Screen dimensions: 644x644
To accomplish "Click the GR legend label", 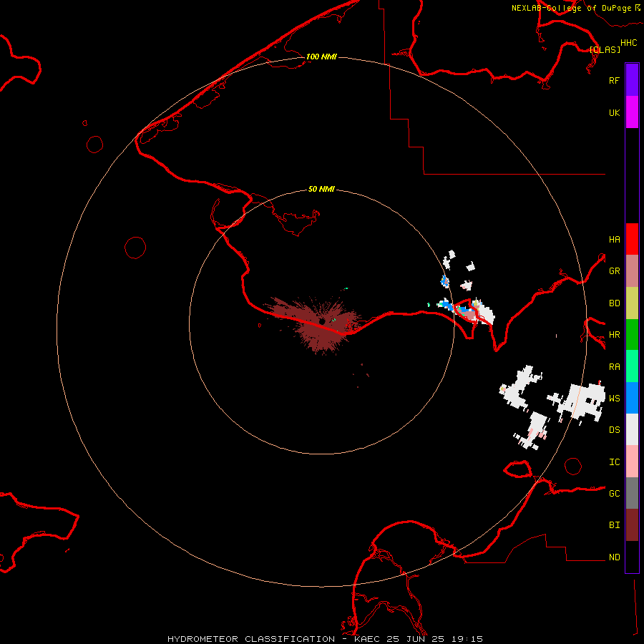I will 614,271.
